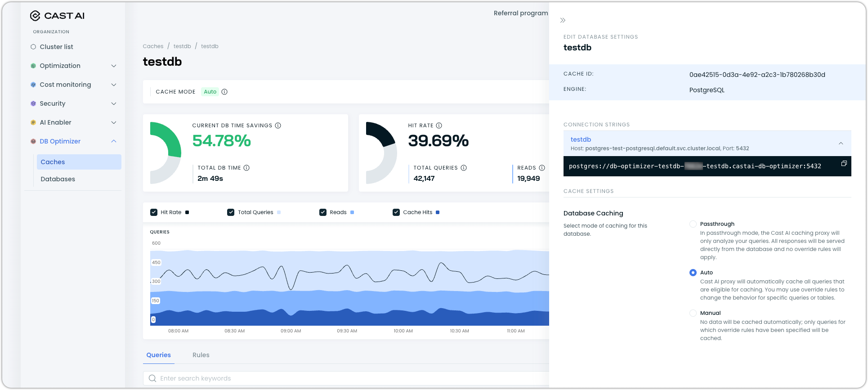
Task: Click the Security sidebar icon
Action: tap(33, 103)
